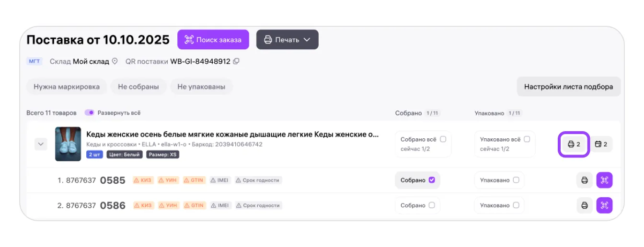644x247 pixels.
Task: Collapse the sneakers product row chevron
Action: (x=41, y=144)
